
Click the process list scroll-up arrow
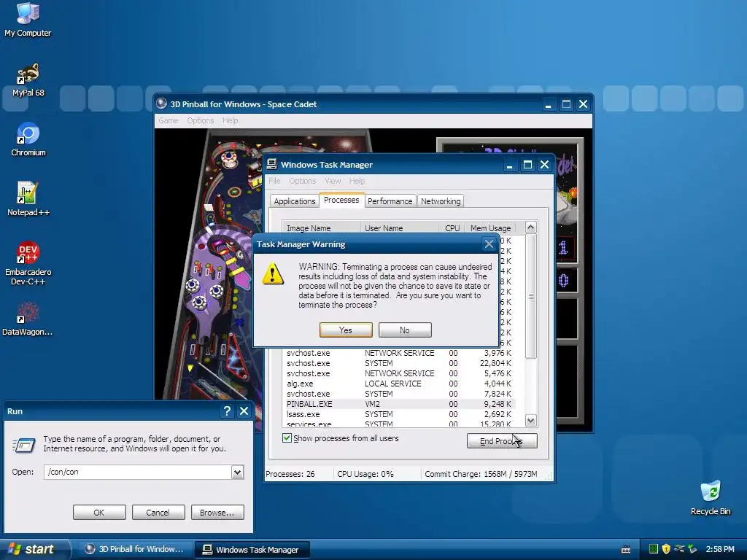point(531,227)
